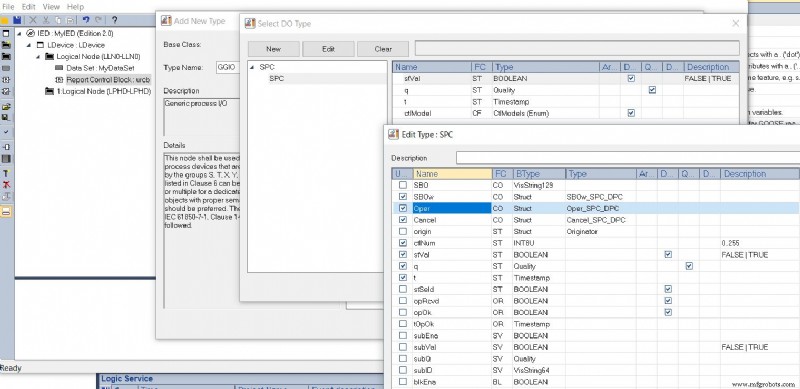
Task: Click the yellow new project toolbar icon
Action: click(5, 20)
